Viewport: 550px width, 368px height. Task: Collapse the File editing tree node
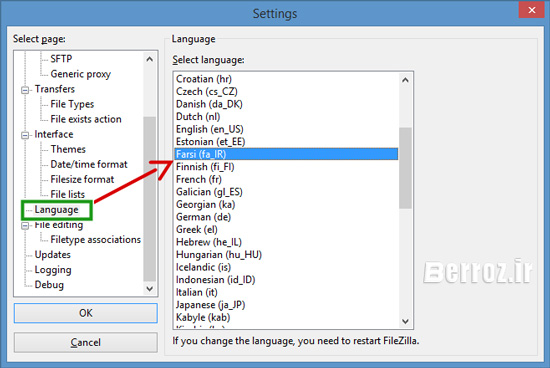25,226
